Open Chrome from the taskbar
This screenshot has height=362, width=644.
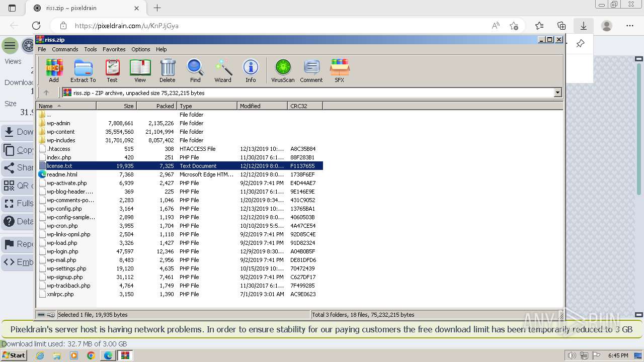91,355
